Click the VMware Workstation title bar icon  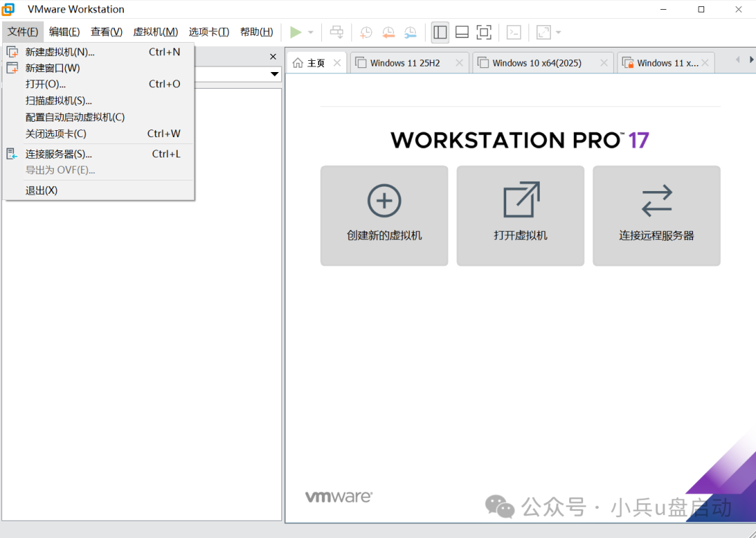(8, 9)
